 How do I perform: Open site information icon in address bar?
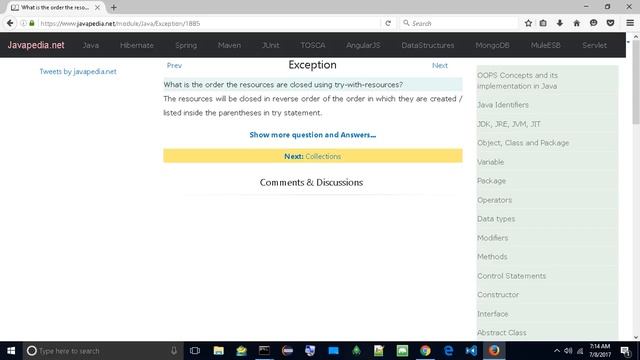[23, 23]
